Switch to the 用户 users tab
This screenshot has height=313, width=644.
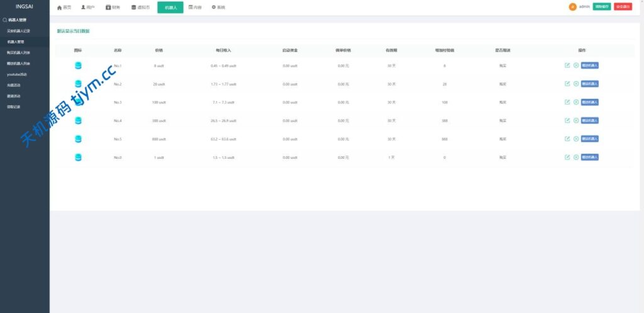87,8
